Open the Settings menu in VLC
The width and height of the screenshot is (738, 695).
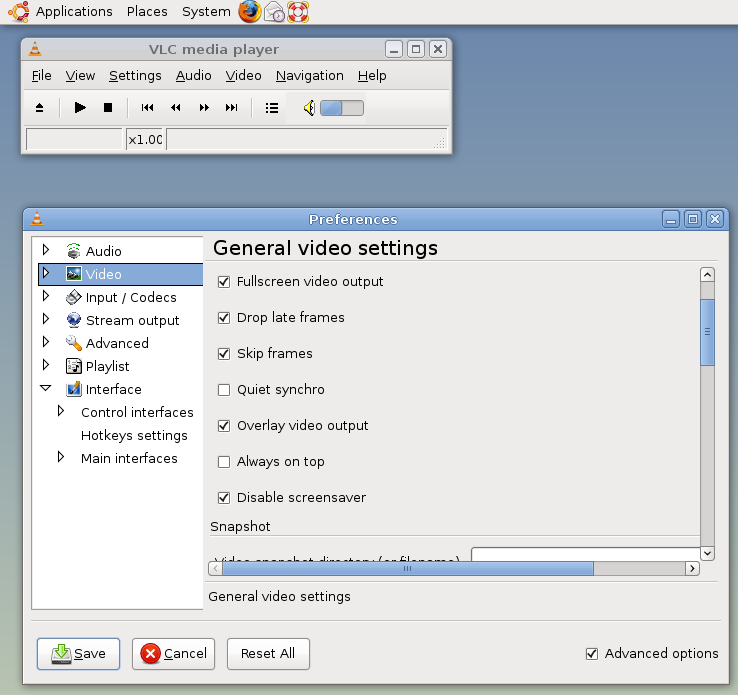pos(135,76)
